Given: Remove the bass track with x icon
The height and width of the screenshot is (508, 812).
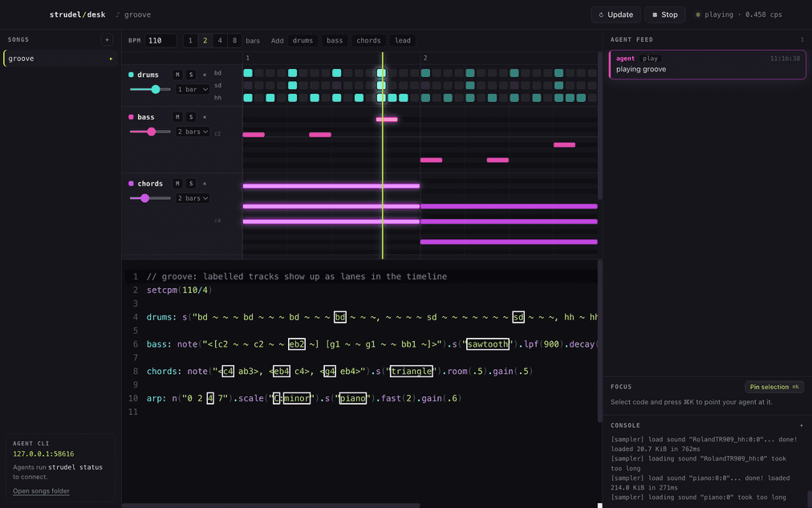Looking at the screenshot, I should click(x=205, y=117).
